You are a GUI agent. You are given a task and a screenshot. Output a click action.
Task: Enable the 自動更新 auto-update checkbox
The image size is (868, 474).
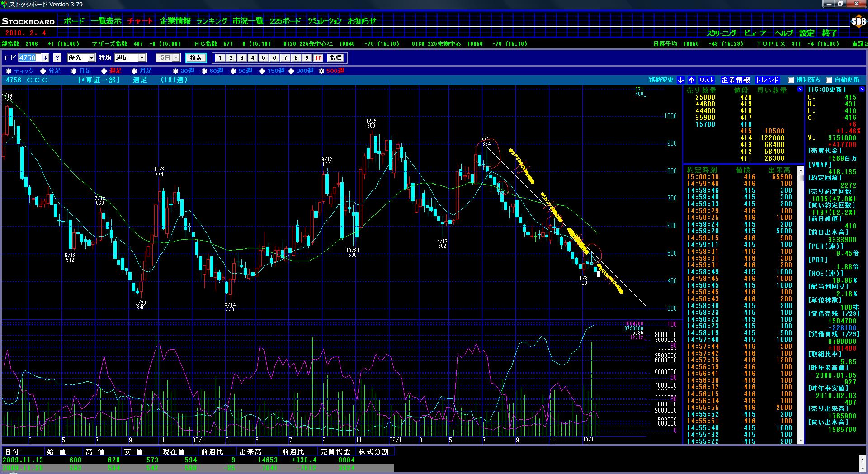pos(829,81)
